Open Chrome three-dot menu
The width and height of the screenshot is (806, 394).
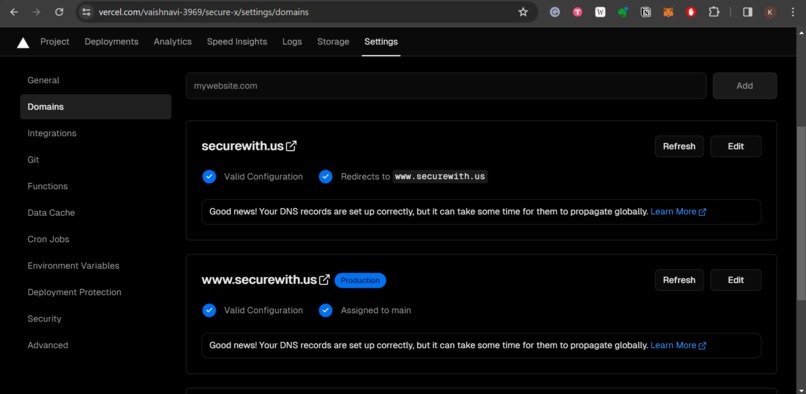(792, 12)
